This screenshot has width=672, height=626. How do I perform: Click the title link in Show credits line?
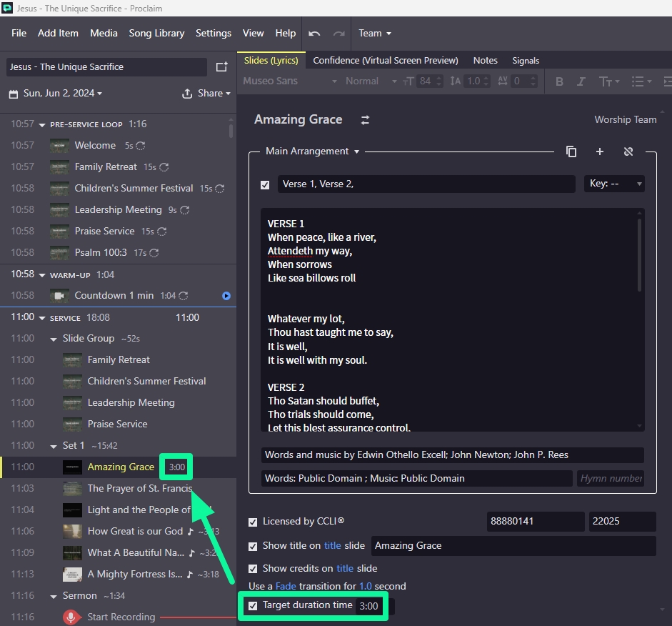click(345, 569)
